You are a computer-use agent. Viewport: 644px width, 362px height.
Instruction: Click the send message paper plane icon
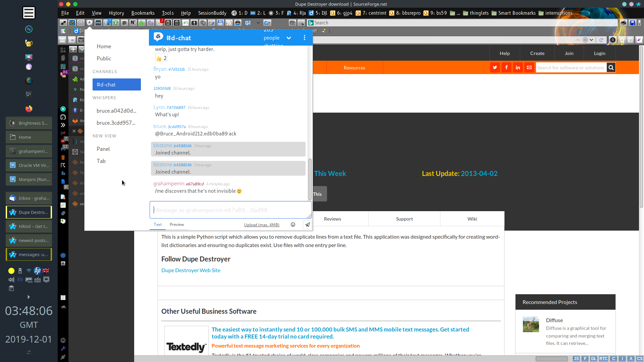308,225
